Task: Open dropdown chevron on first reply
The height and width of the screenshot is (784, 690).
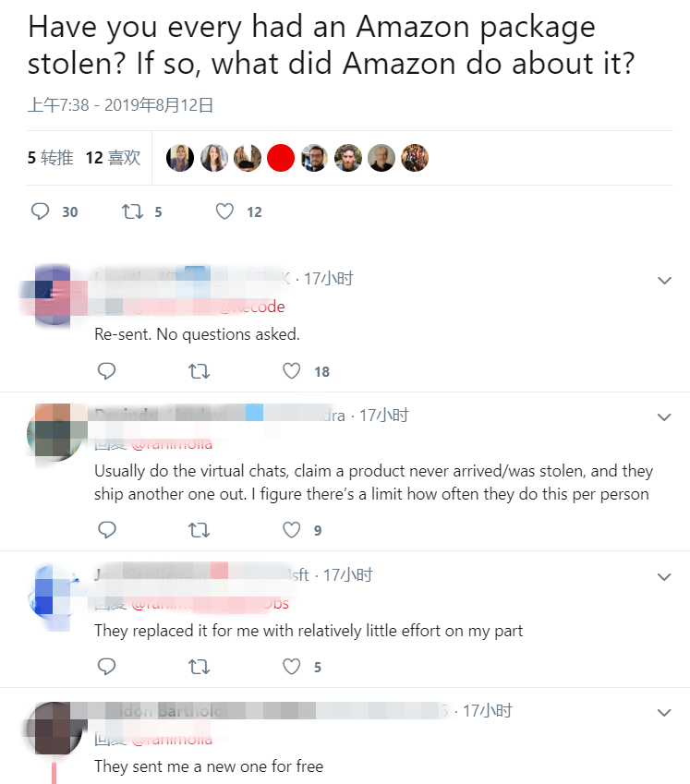Action: 664,281
